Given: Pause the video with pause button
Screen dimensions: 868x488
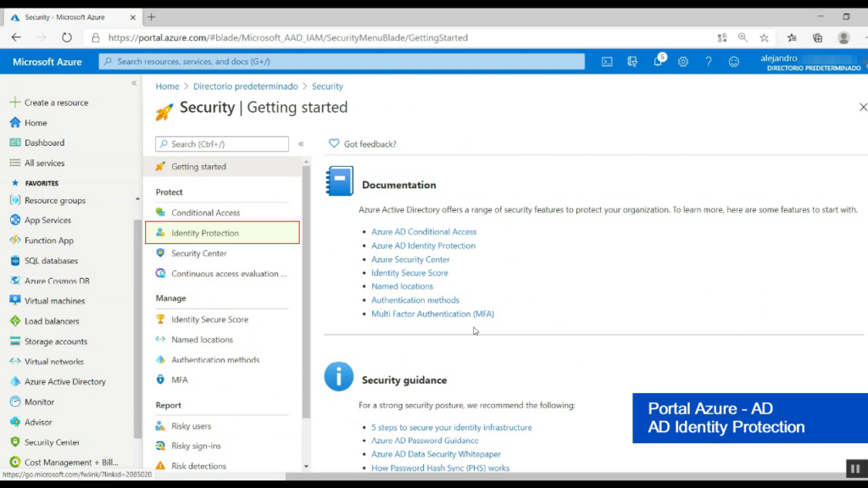Looking at the screenshot, I should (855, 469).
